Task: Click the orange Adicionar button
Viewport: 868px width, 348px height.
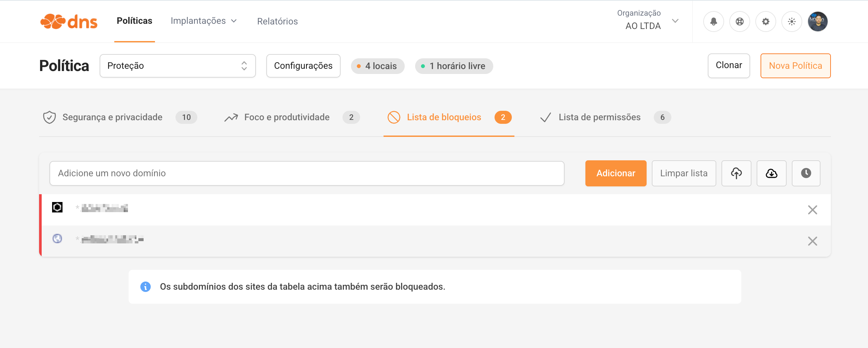Action: point(616,173)
